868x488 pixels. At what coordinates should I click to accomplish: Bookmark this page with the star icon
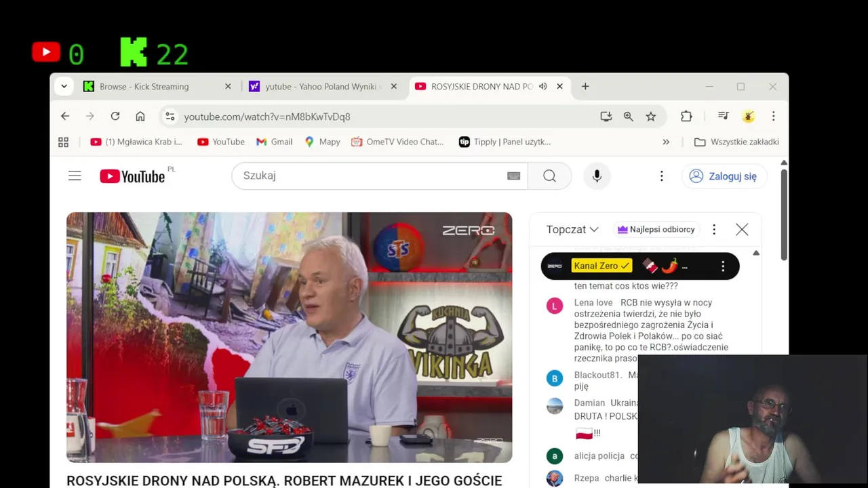[651, 117]
